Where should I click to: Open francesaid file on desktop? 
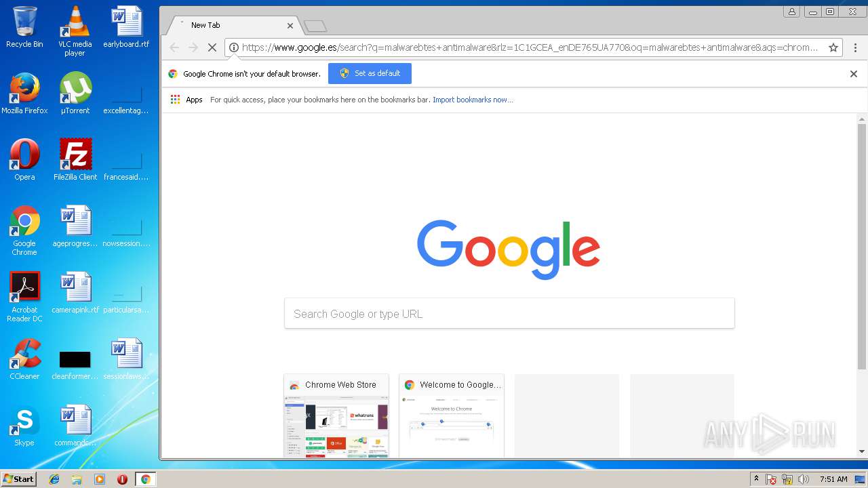[x=126, y=160]
